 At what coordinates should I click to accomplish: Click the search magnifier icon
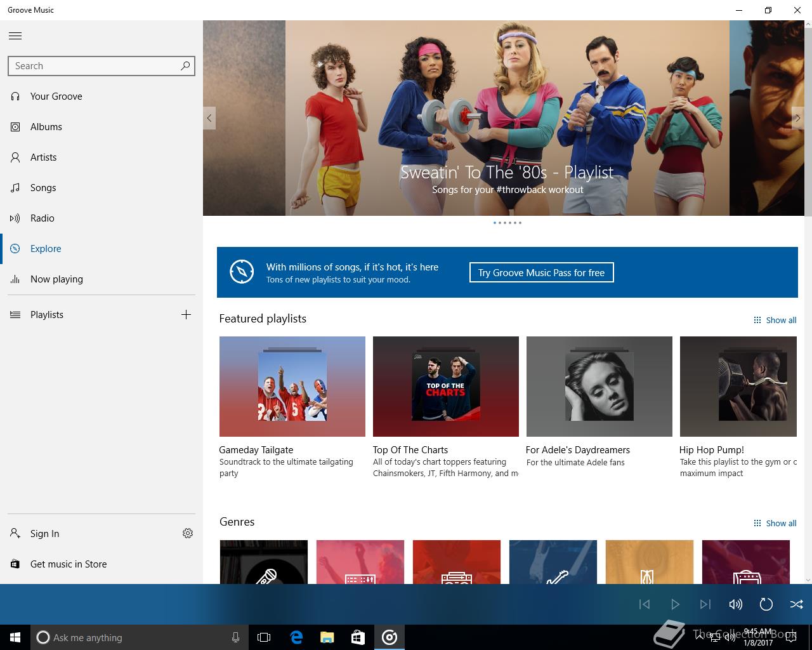click(x=185, y=66)
